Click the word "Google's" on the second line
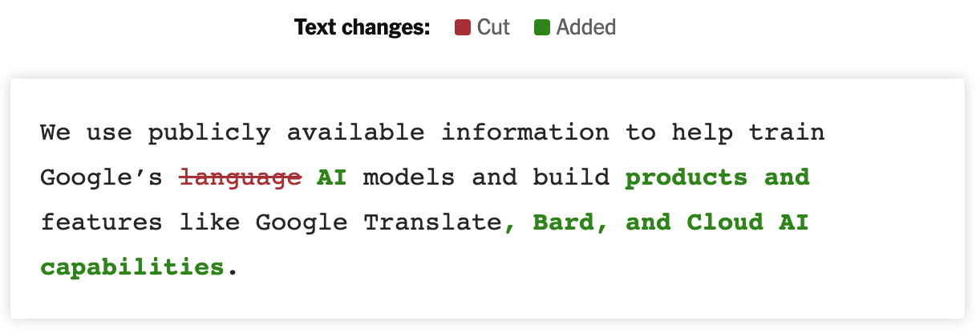The width and height of the screenshot is (980, 334). tap(102, 177)
